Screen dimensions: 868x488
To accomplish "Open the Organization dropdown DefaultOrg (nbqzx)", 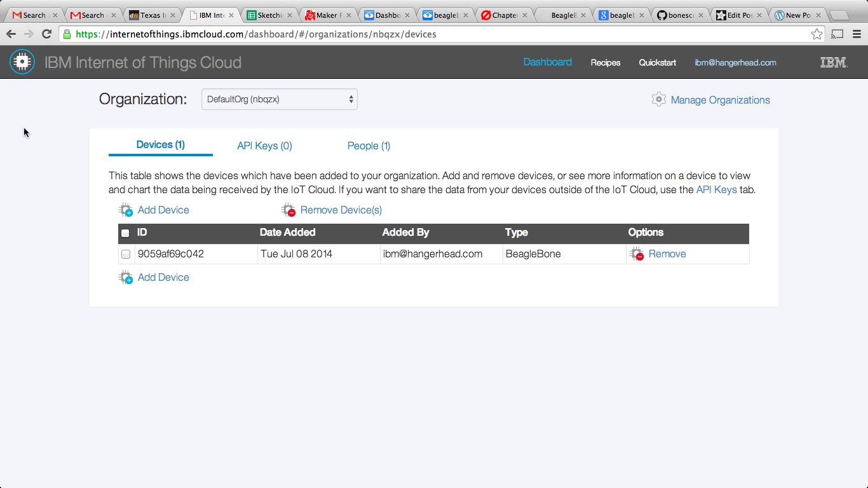I will coord(280,99).
